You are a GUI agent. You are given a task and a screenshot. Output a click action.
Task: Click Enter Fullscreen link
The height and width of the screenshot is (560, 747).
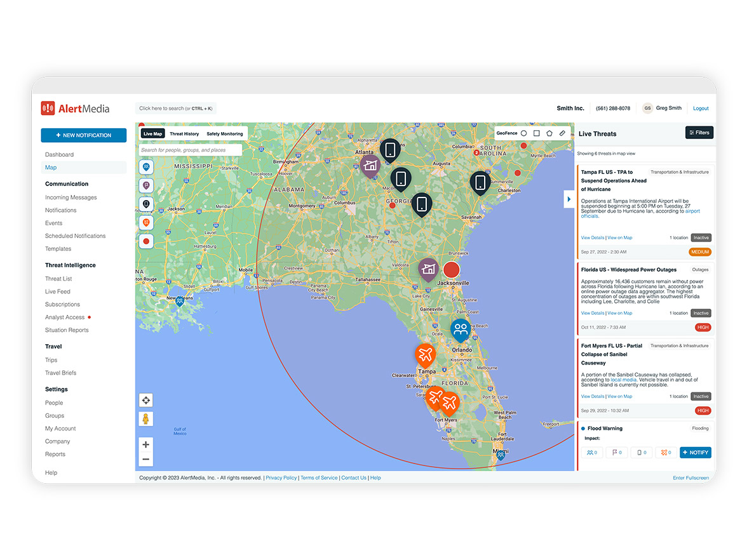tap(691, 477)
